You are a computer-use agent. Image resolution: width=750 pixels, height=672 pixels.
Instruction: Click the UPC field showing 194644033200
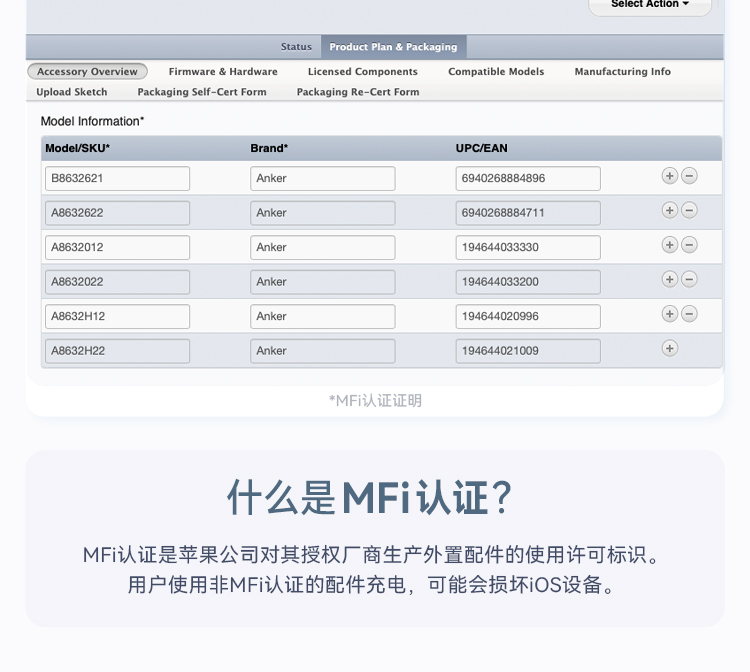pos(528,282)
